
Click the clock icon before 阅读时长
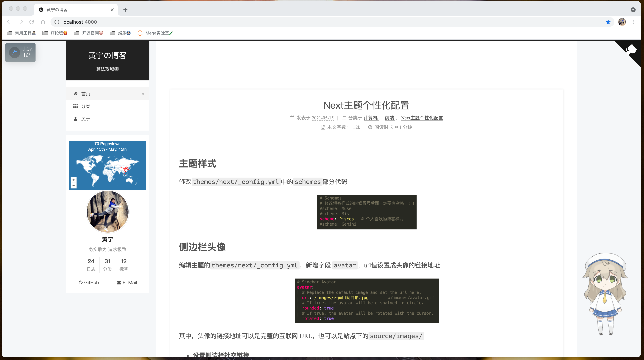[x=370, y=127]
